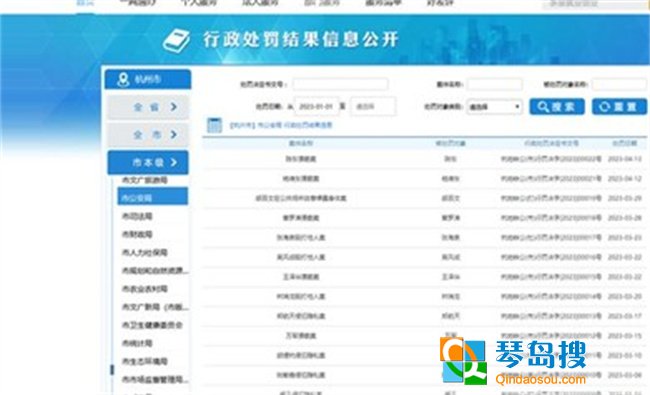Select 市卫生健康委员会 in the sidebar
Image resolution: width=650 pixels, height=395 pixels.
[152, 325]
